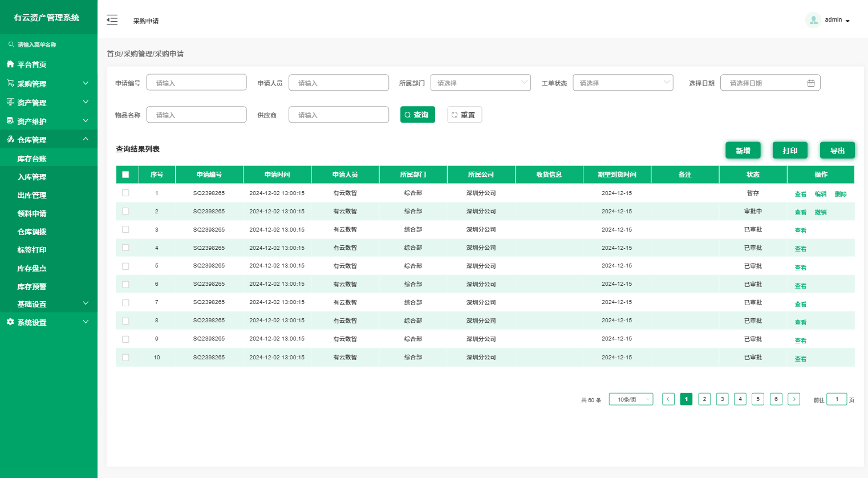
Task: Click the 采购管理 shopping cart icon
Action: click(10, 83)
